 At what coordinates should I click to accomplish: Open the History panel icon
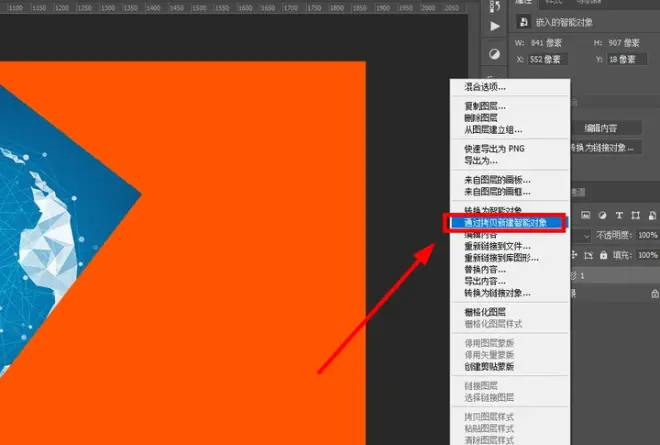[495, 6]
